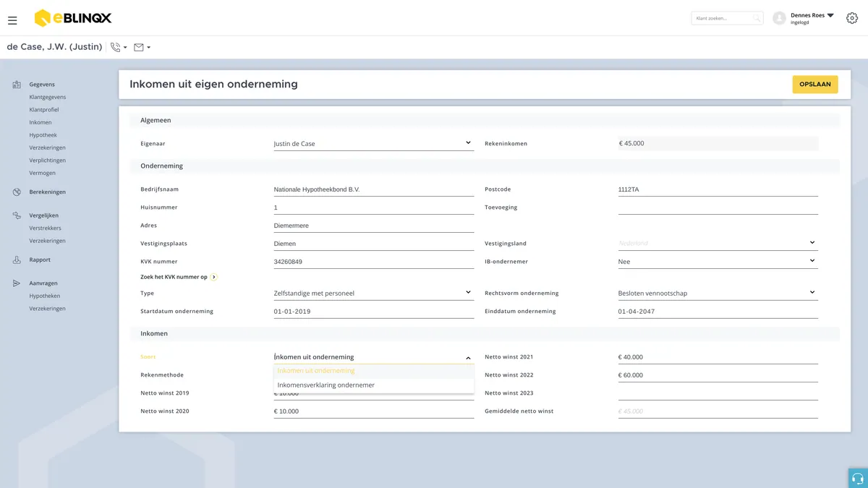Click the Bedrijfsnaam input field

tap(373, 189)
